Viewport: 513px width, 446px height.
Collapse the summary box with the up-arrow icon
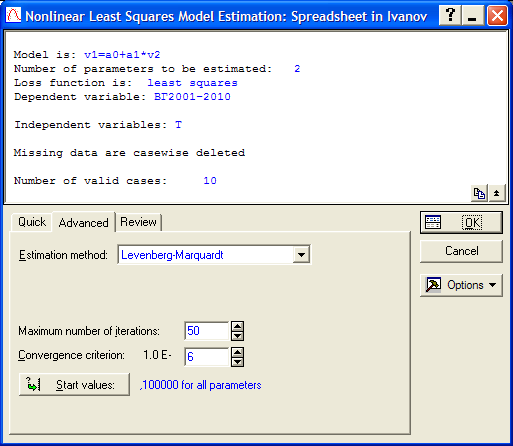pyautogui.click(x=497, y=193)
